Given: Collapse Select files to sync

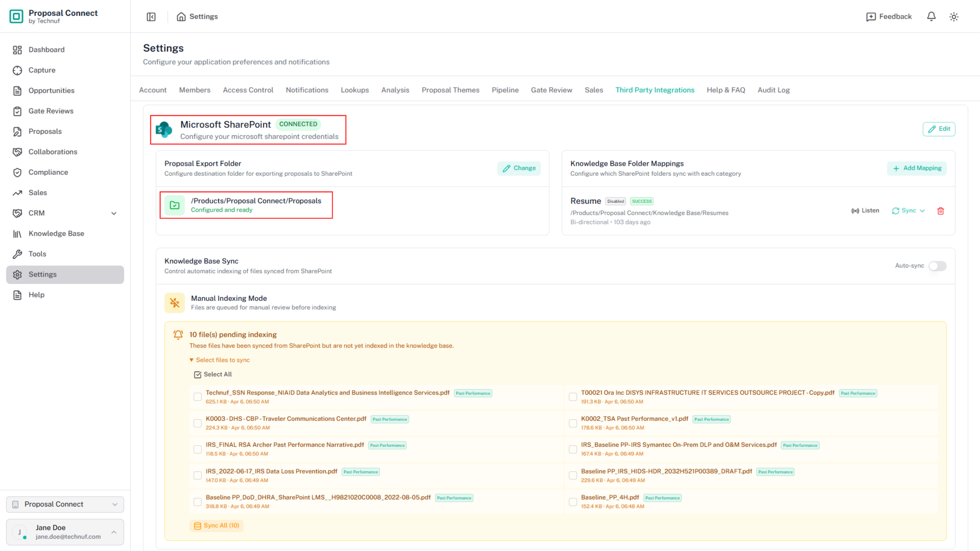Looking at the screenshot, I should click(219, 360).
